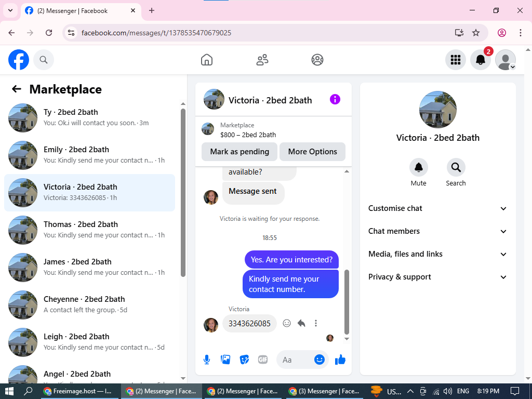Open James · 2bed 2bath conversation
The width and height of the screenshot is (532, 399).
(x=89, y=268)
